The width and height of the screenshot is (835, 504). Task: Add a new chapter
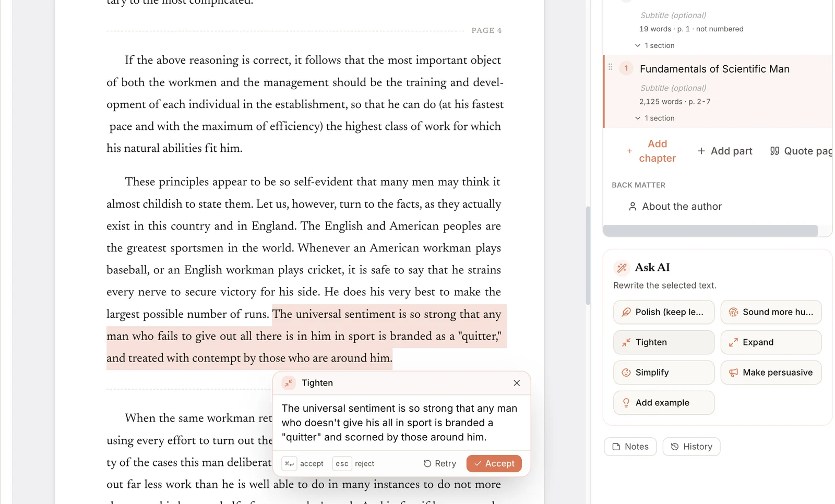click(650, 151)
